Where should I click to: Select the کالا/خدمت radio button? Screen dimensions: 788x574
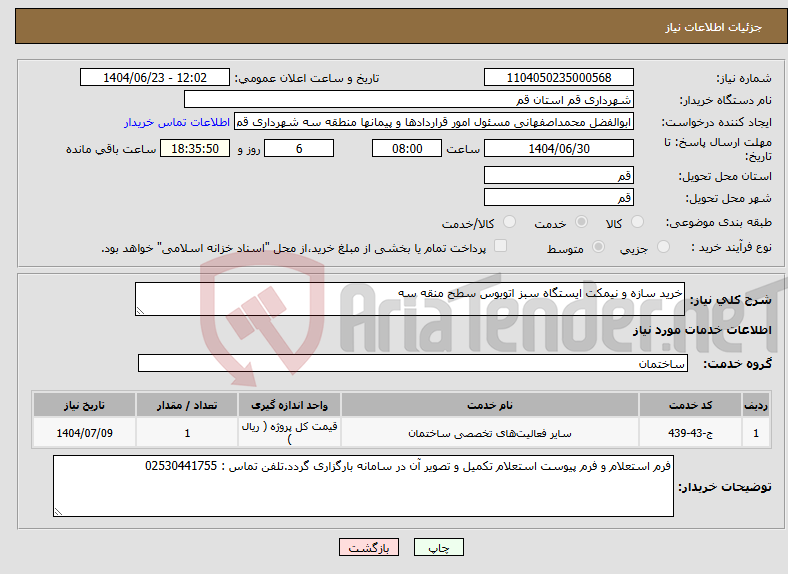[510, 222]
